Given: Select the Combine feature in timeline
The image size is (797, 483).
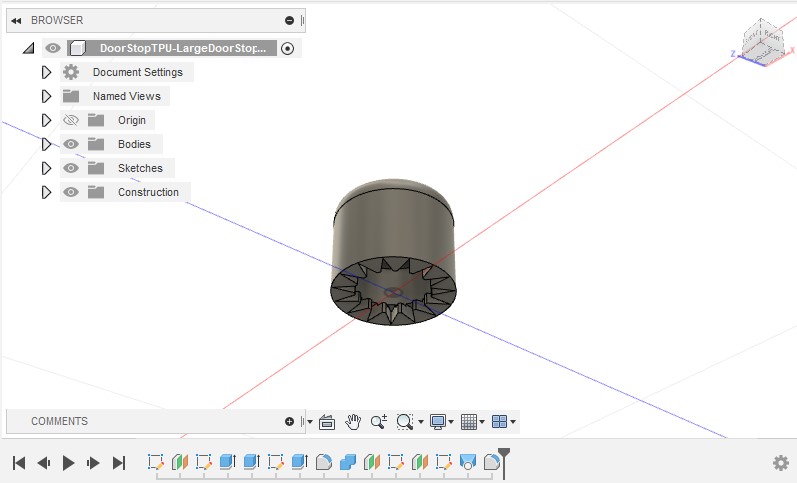Looking at the screenshot, I should click(348, 462).
